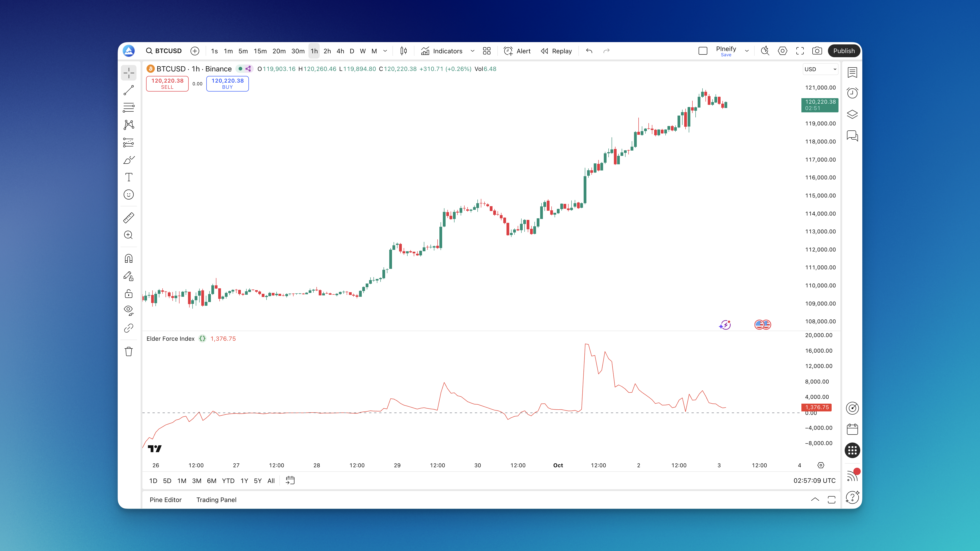Image resolution: width=980 pixels, height=551 pixels.
Task: Select the 4h timeframe
Action: [340, 51]
